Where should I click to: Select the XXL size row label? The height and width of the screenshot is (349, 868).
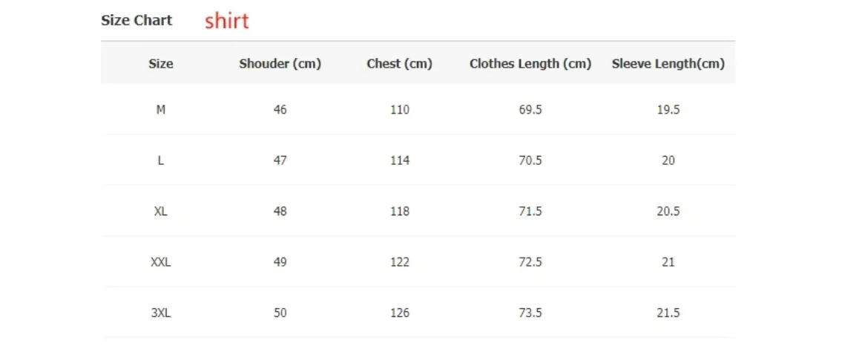tap(160, 262)
